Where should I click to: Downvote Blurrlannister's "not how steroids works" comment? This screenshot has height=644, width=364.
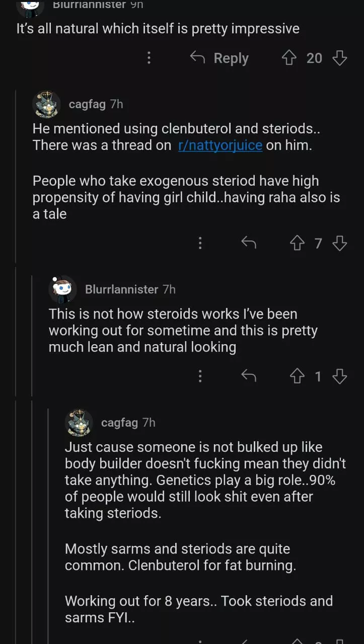(x=340, y=376)
